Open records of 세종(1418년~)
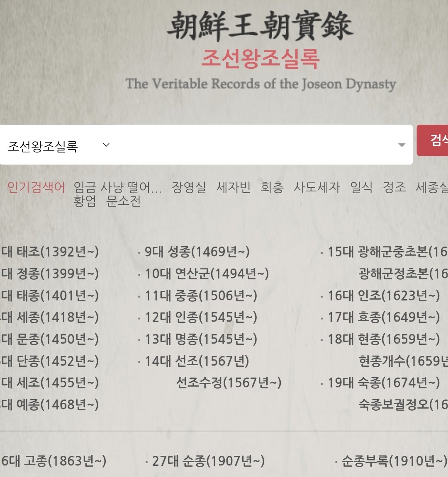 coord(49,317)
